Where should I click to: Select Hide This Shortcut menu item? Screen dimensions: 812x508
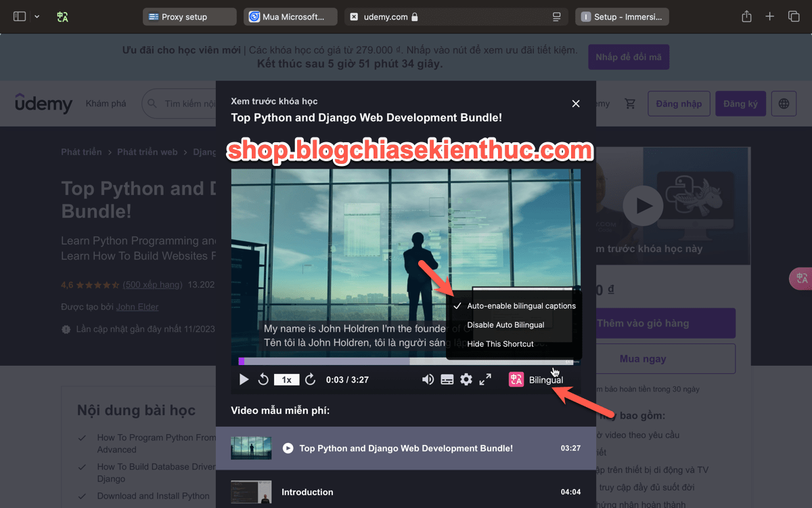tap(500, 344)
